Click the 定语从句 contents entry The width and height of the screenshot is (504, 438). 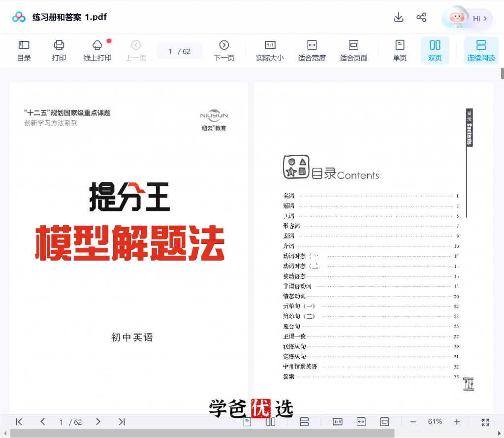pos(371,356)
